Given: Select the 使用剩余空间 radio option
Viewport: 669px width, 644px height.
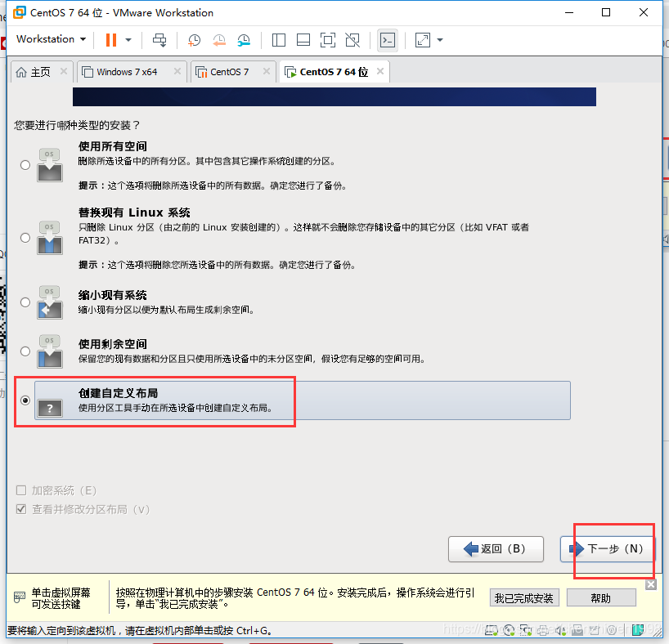Looking at the screenshot, I should (25, 351).
